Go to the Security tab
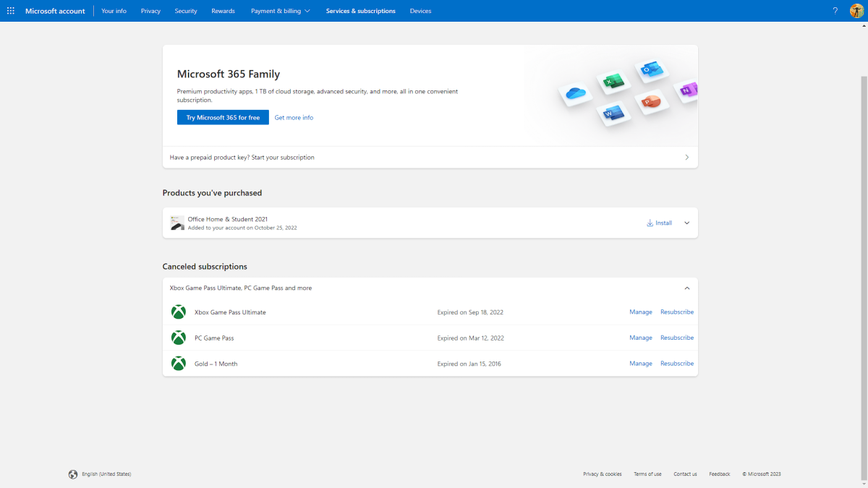Image resolution: width=868 pixels, height=488 pixels. click(x=185, y=11)
